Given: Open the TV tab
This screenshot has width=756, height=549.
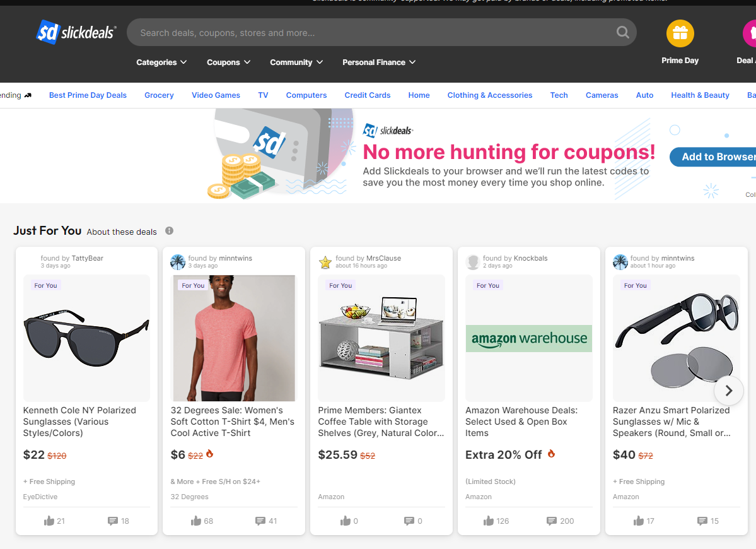Looking at the screenshot, I should [x=263, y=95].
